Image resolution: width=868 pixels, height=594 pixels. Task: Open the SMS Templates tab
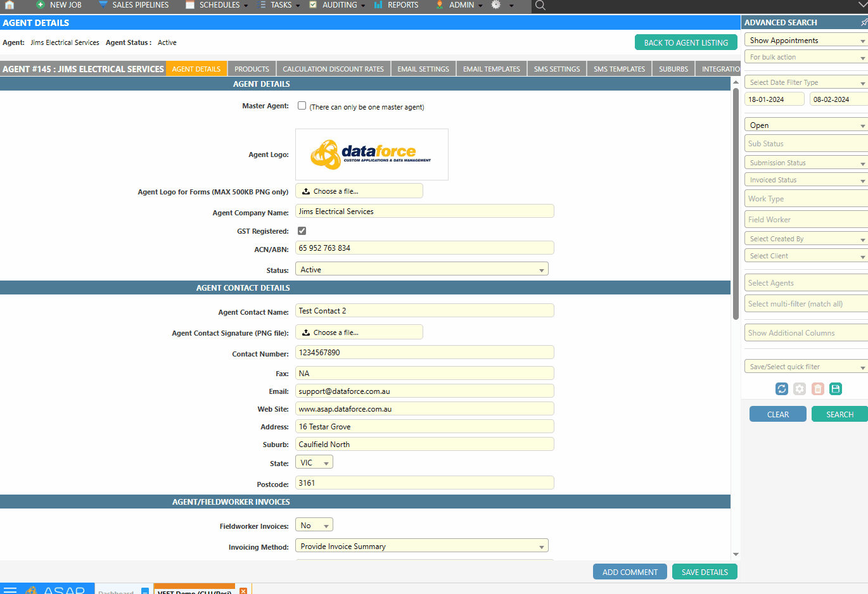pyautogui.click(x=618, y=68)
